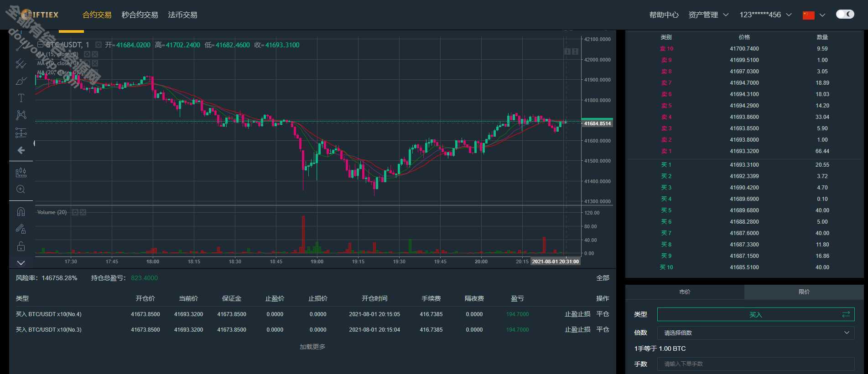868x374 pixels.
Task: Open 帮助中心 link
Action: [664, 15]
